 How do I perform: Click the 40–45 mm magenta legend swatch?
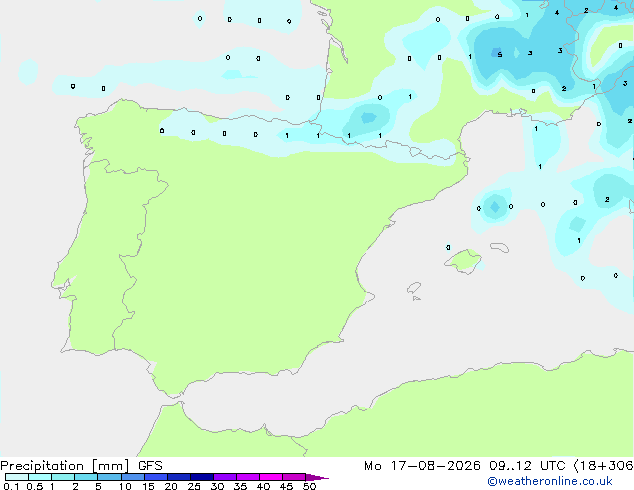tap(271, 477)
